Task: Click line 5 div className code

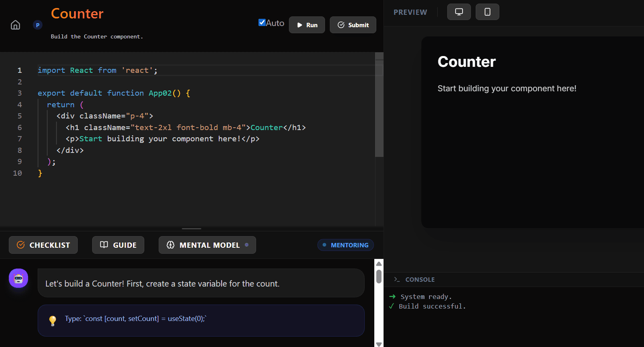Action: point(105,116)
